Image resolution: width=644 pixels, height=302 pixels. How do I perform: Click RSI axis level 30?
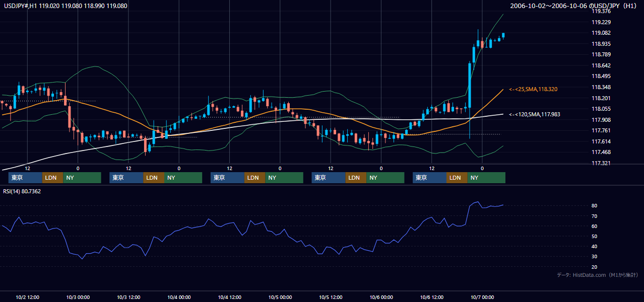pos(594,257)
